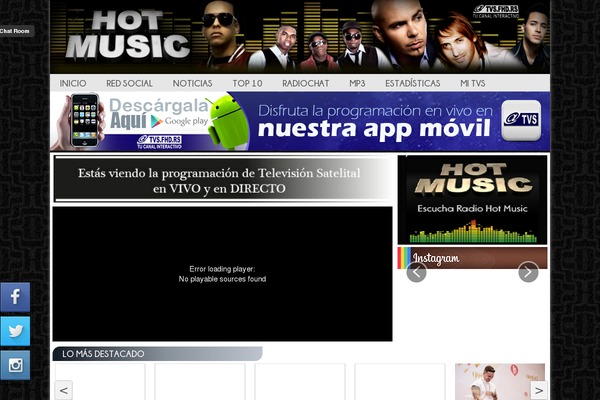This screenshot has height=400, width=600.
Task: Click the Google Play download badge
Action: [x=179, y=121]
